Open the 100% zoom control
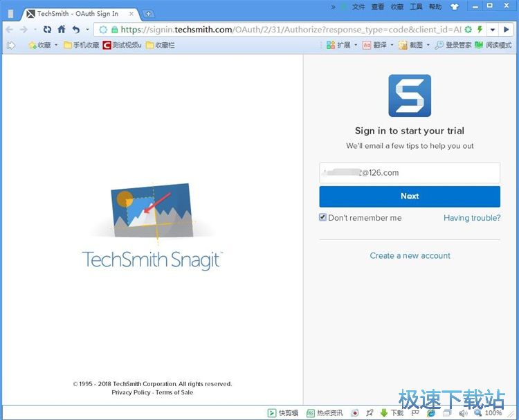Viewport: 519px width, 420px height. [489, 412]
